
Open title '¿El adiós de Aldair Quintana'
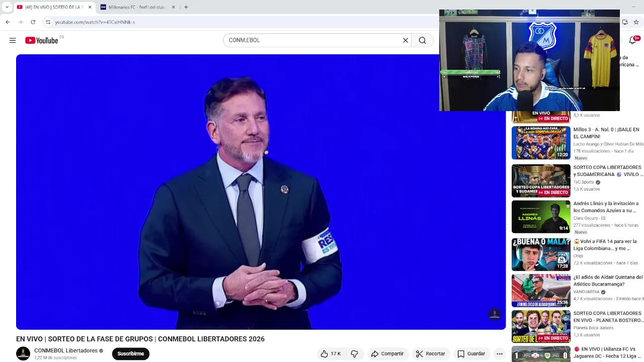coord(608,281)
